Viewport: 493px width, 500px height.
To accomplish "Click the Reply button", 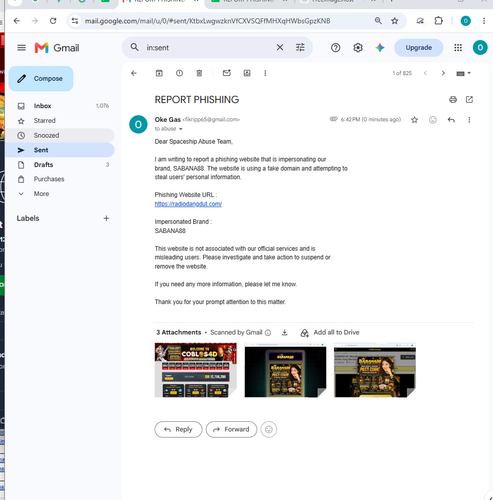I will 178,429.
